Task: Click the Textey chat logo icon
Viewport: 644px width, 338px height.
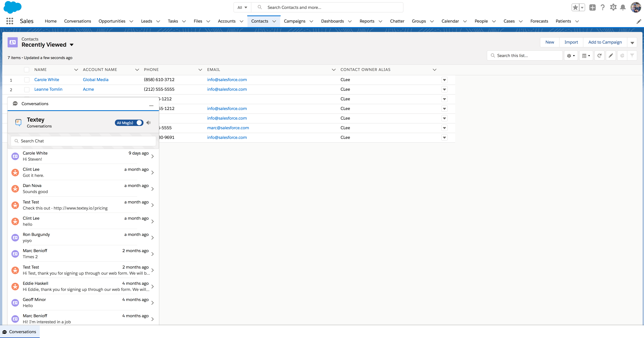Action: coord(18,122)
